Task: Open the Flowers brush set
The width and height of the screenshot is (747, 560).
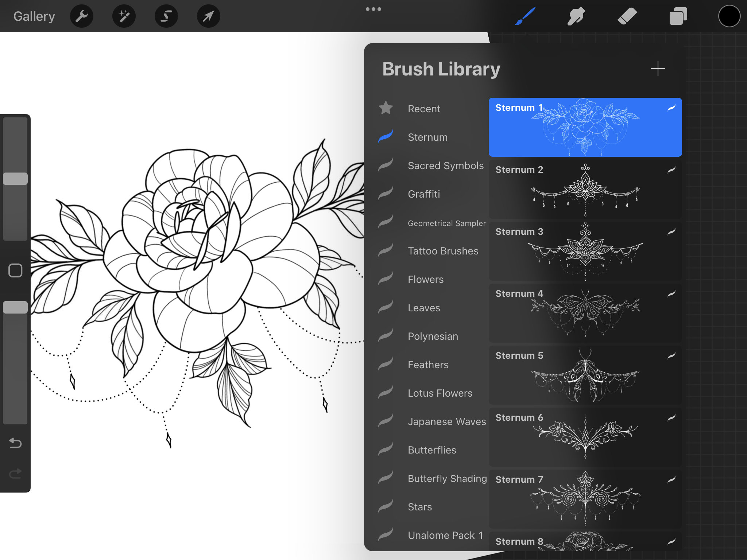Action: click(x=426, y=279)
